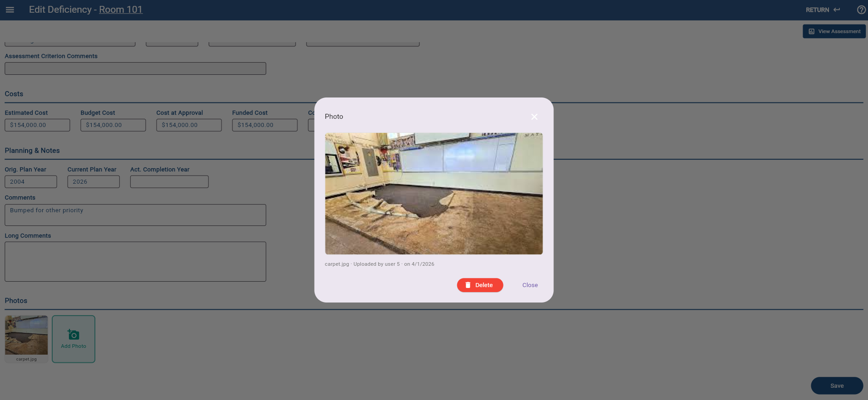This screenshot has height=400, width=868.
Task: Focus the Cost at Approval field
Action: (x=189, y=125)
